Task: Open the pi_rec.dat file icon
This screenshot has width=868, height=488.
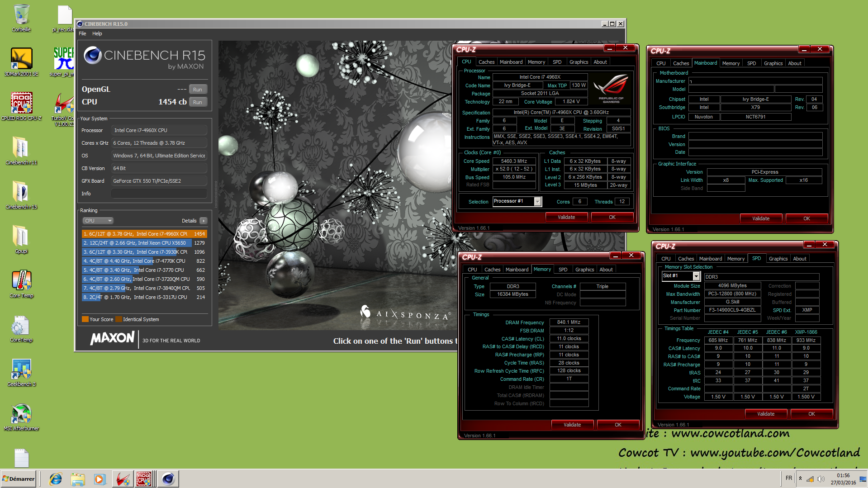Action: [x=63, y=18]
